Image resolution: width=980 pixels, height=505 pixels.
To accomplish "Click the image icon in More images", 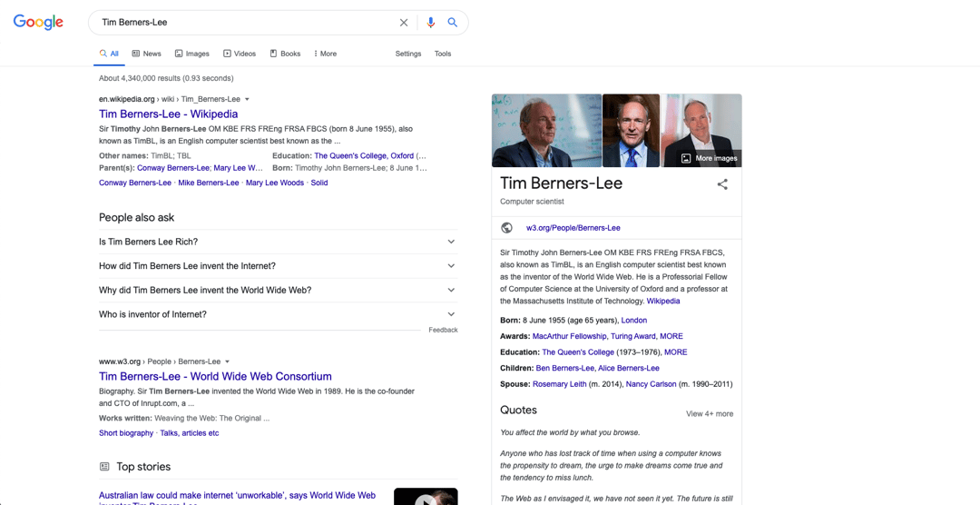I will [x=686, y=158].
